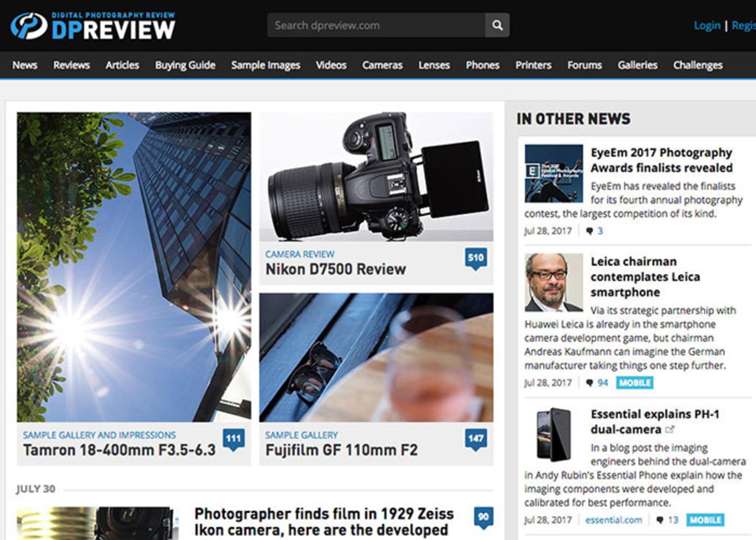
Task: Go to the Buying Guide section
Action: (x=185, y=65)
